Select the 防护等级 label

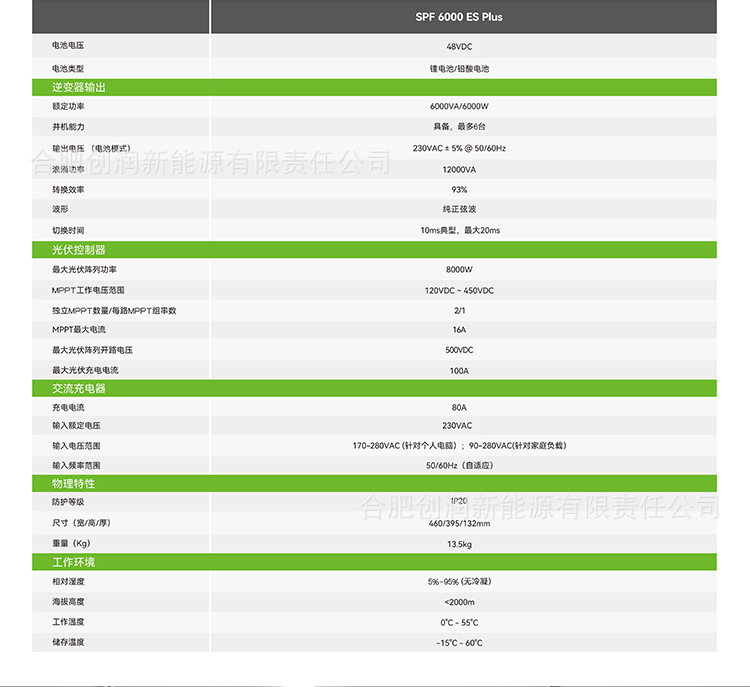[68, 502]
